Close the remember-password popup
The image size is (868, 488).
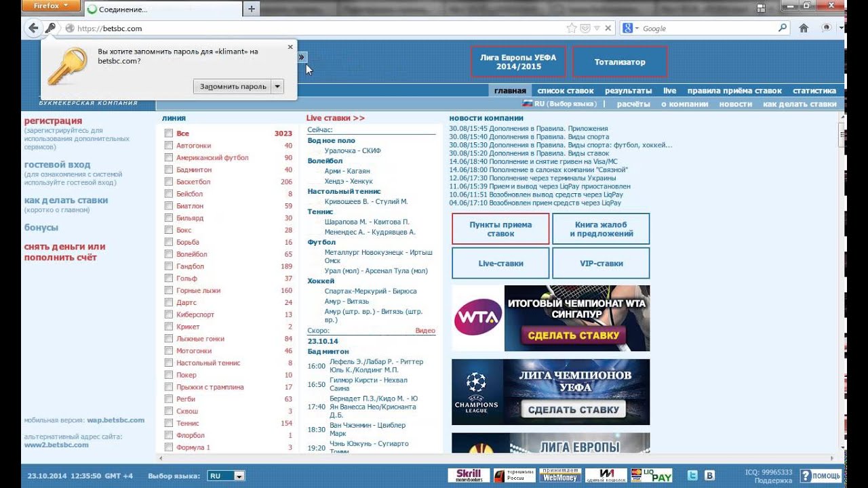(x=290, y=47)
